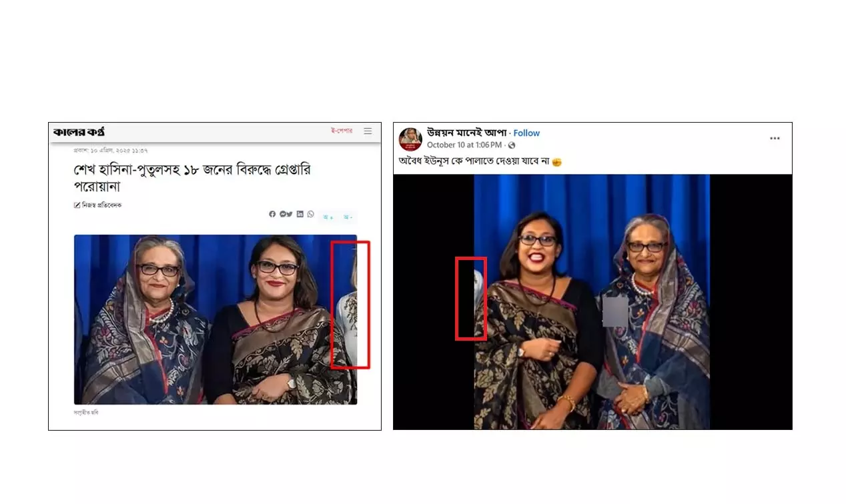Open the October 10 post timestamp
The image size is (846, 504).
click(x=464, y=145)
